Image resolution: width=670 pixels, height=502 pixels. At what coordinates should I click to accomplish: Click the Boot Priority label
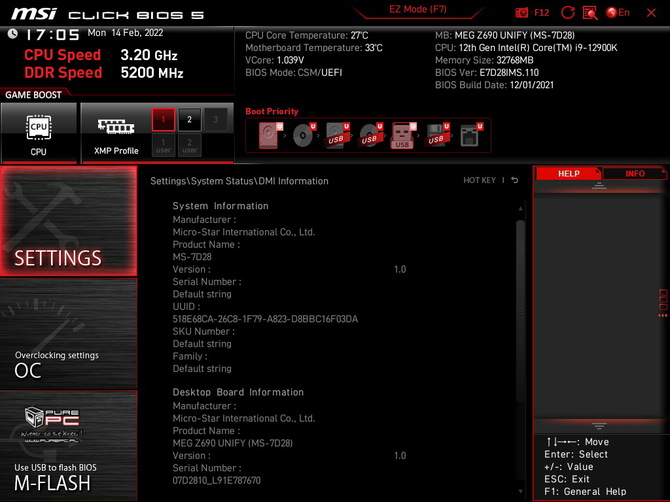[x=272, y=111]
